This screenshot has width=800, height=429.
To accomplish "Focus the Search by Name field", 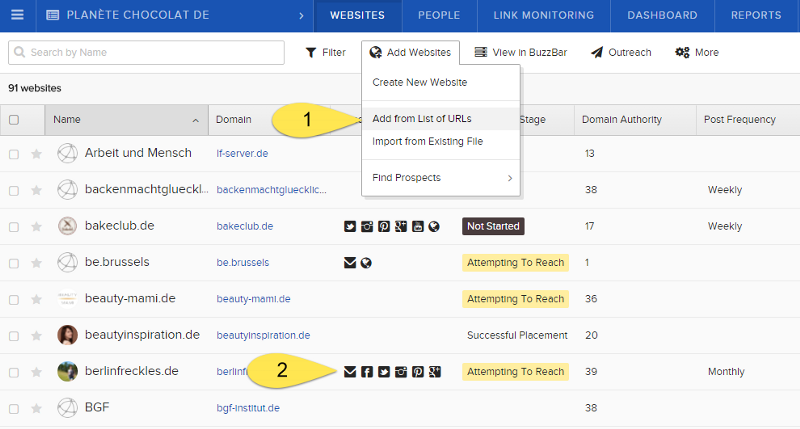I will [x=146, y=53].
